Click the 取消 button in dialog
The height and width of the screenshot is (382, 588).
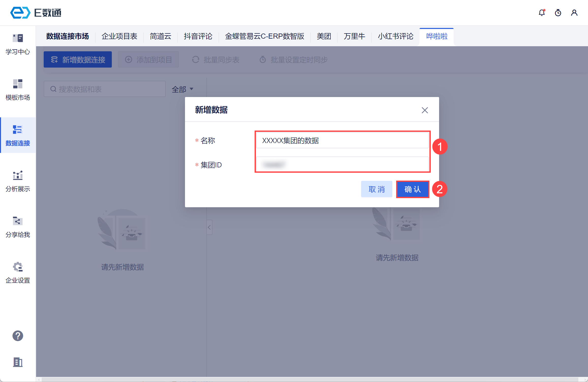click(377, 189)
